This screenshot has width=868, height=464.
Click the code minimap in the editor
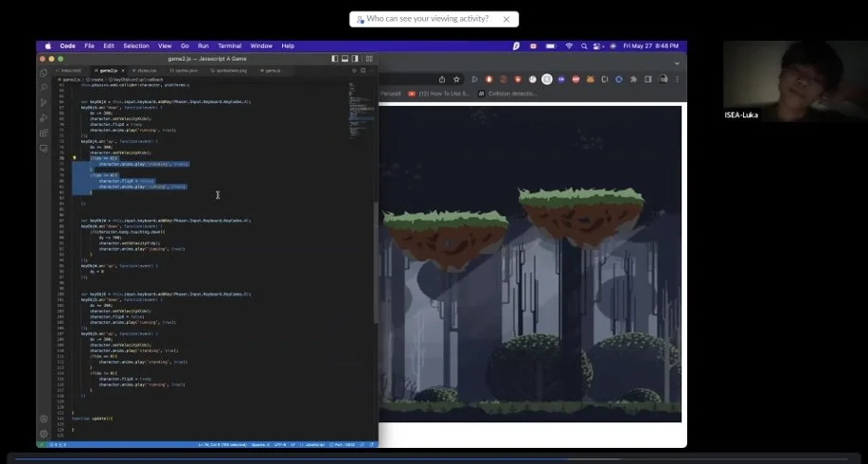[361, 111]
